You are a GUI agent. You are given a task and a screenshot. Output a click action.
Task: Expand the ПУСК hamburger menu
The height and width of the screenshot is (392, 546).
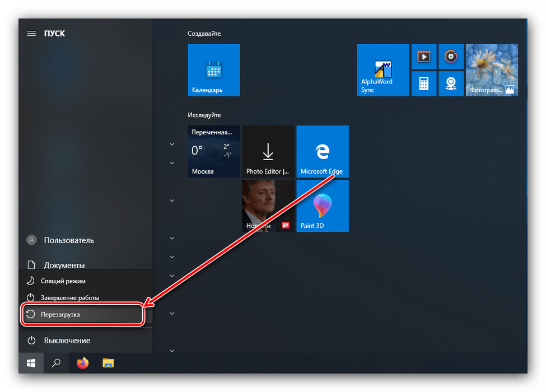tap(31, 34)
